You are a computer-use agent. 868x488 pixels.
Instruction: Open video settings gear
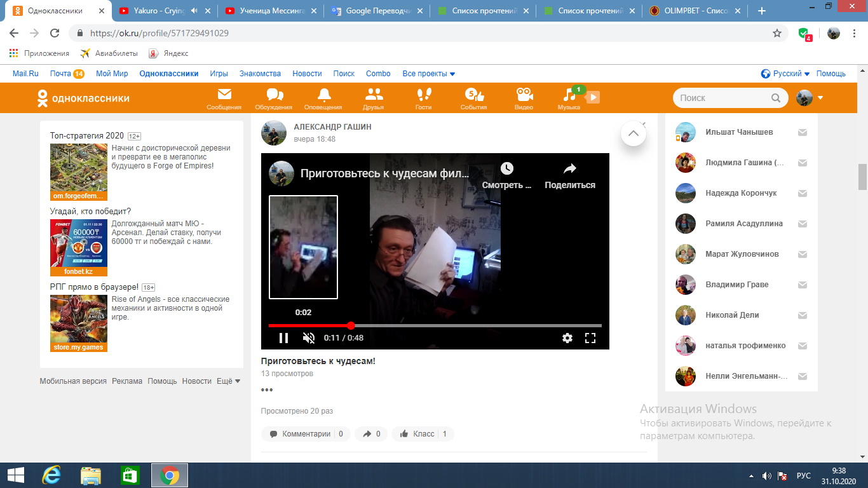point(567,338)
